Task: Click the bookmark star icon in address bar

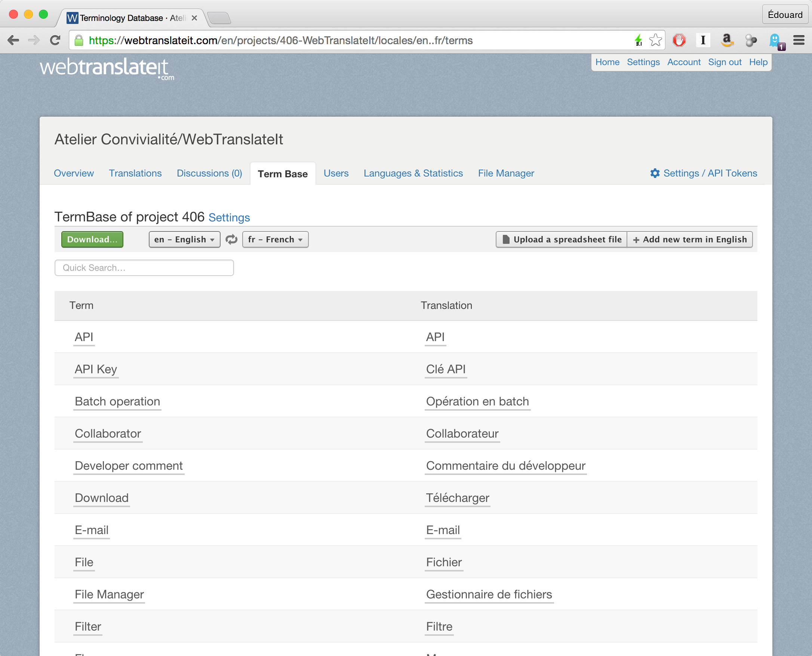Action: tap(655, 40)
